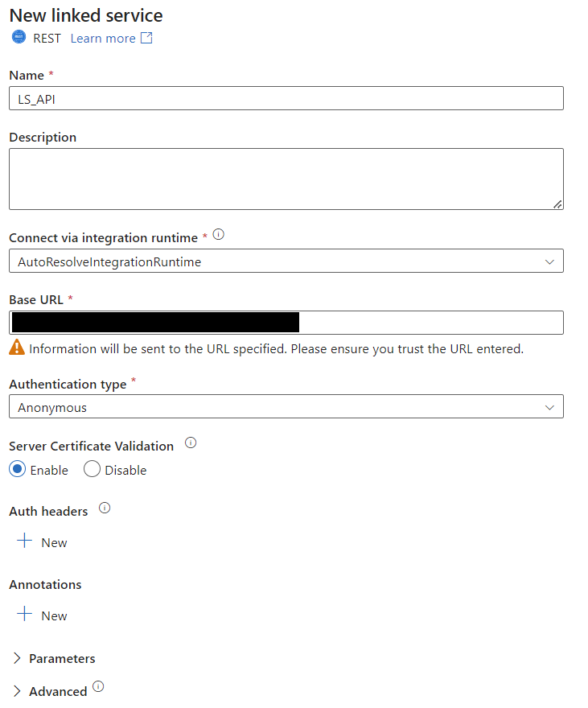Click the info icon next to integration runtime
The image size is (588, 708).
click(219, 234)
